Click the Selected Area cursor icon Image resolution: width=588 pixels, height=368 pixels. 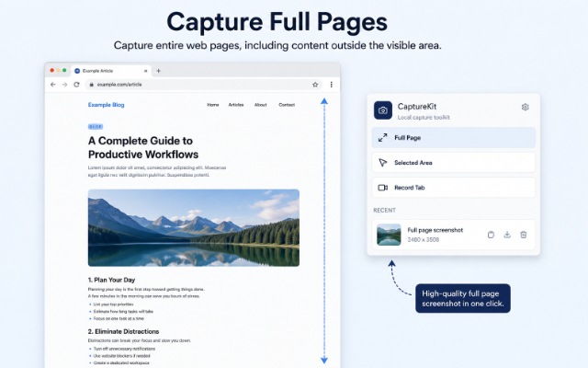point(382,163)
